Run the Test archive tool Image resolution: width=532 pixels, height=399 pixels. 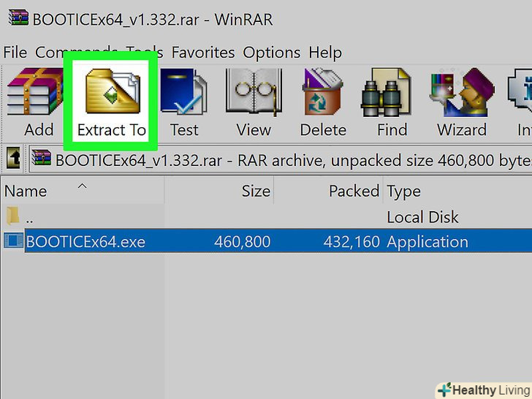(x=183, y=102)
